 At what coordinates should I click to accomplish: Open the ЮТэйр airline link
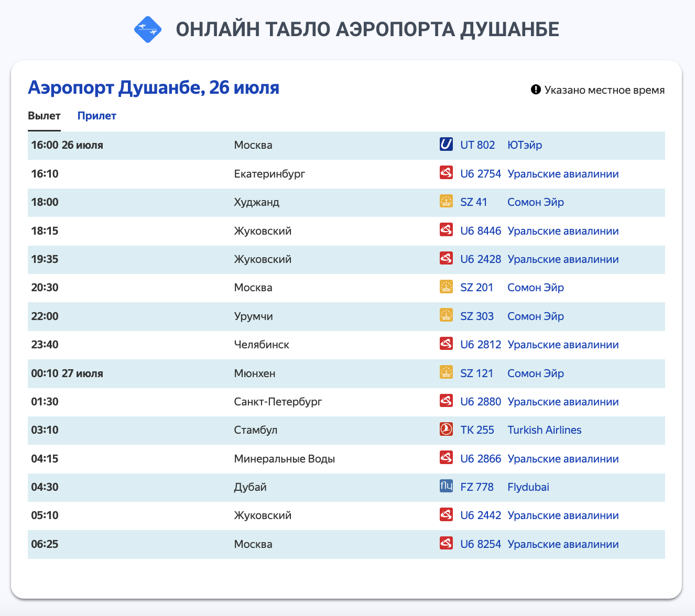coord(524,145)
